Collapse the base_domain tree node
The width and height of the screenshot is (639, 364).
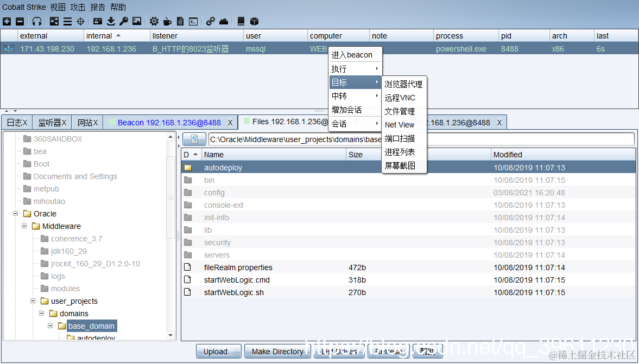[x=50, y=326]
